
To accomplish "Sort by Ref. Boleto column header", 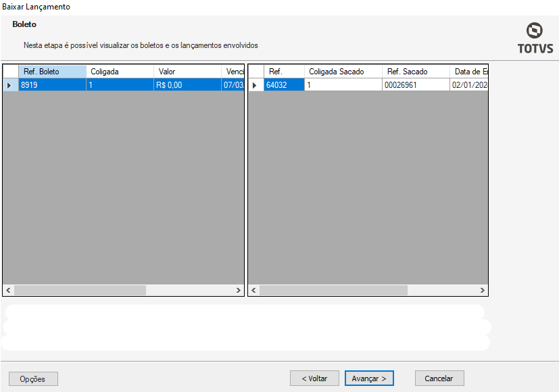I will [x=52, y=72].
